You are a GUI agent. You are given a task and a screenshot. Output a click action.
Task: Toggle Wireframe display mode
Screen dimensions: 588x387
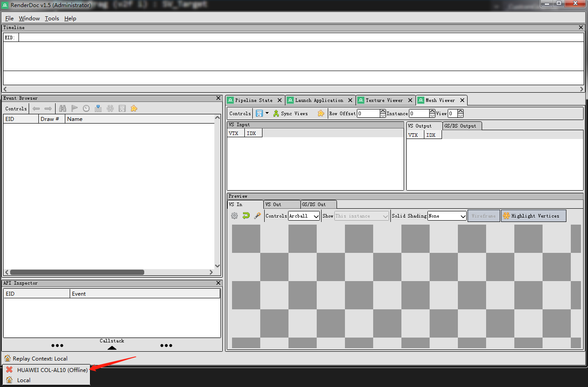[483, 215]
